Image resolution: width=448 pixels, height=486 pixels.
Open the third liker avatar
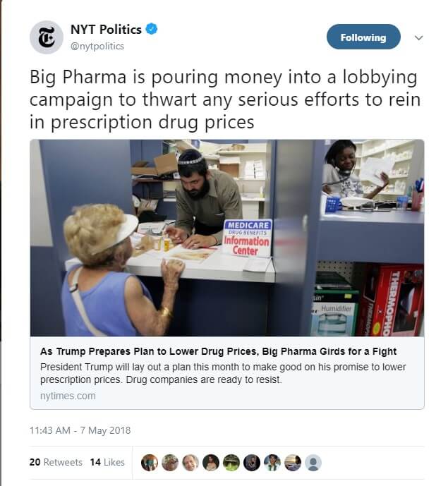190,463
